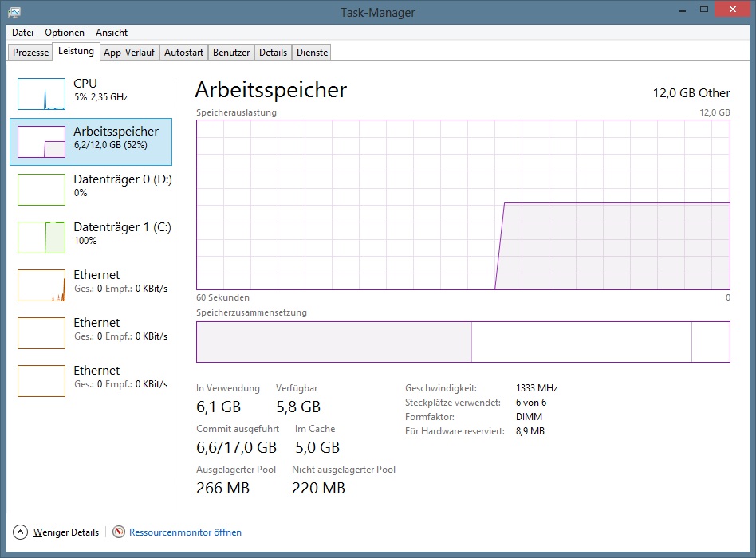The width and height of the screenshot is (756, 558).
Task: Select the third Ethernet adapter graph
Action: point(41,381)
